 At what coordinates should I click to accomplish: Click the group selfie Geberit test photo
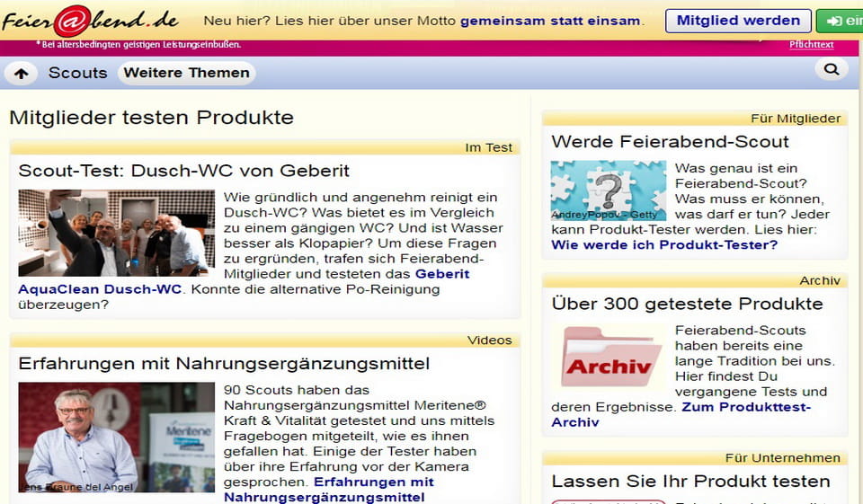[x=117, y=233]
